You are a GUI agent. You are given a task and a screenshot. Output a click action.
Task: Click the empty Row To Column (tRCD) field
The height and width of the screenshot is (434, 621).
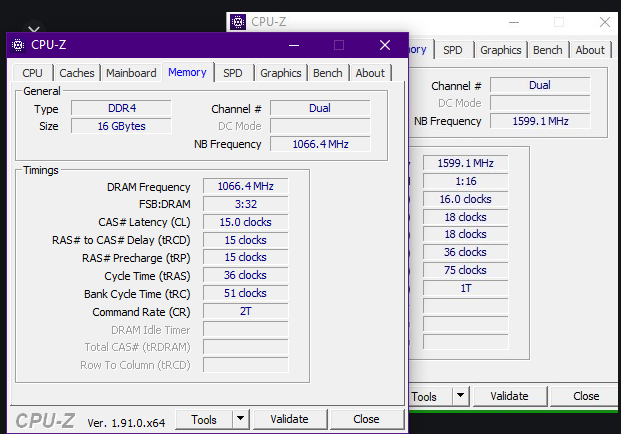click(246, 365)
